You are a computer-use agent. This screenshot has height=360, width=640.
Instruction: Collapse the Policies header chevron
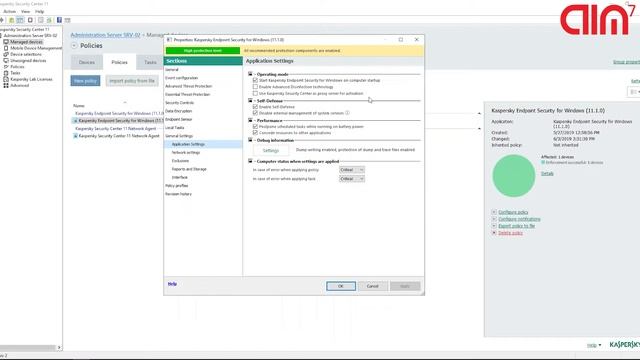pyautogui.click(x=74, y=46)
